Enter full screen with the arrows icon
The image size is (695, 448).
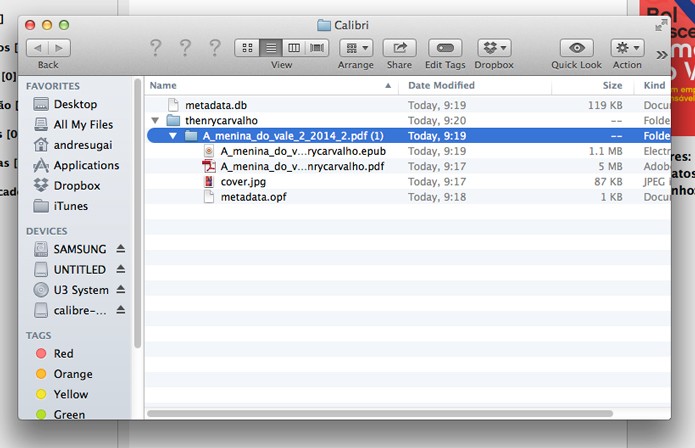pos(661,25)
